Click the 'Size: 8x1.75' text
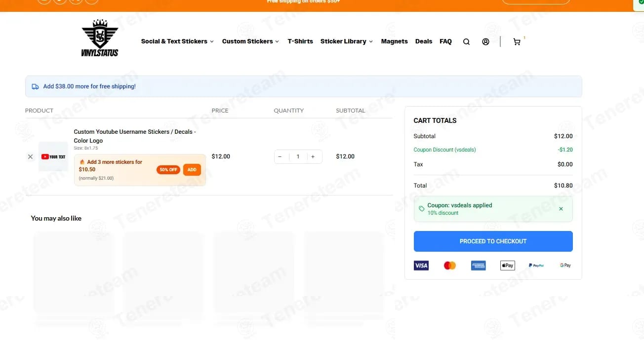 [86, 148]
